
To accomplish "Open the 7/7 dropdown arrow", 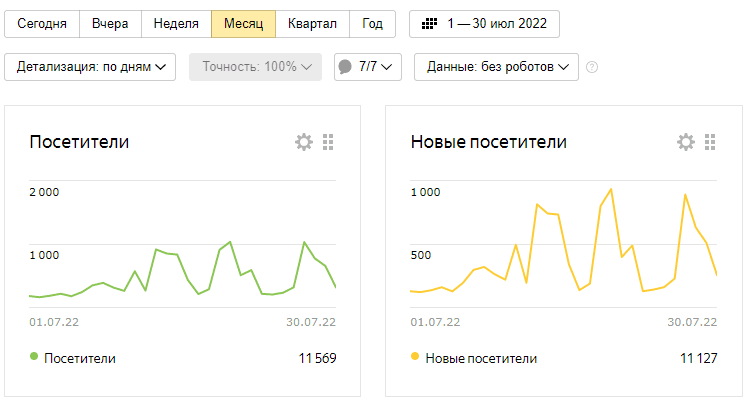I will click(386, 67).
